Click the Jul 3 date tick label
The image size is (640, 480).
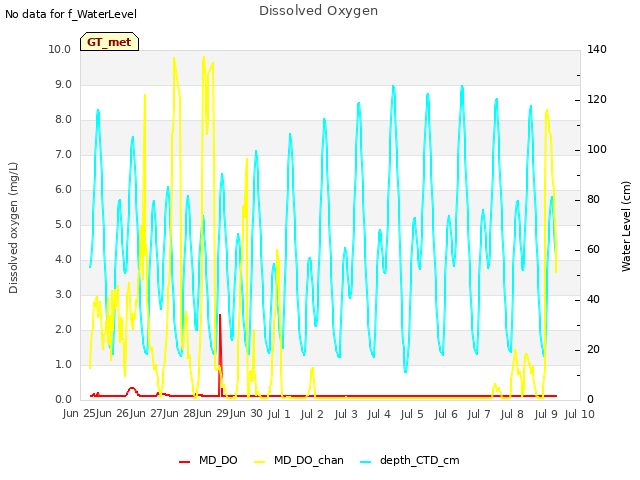coord(346,414)
